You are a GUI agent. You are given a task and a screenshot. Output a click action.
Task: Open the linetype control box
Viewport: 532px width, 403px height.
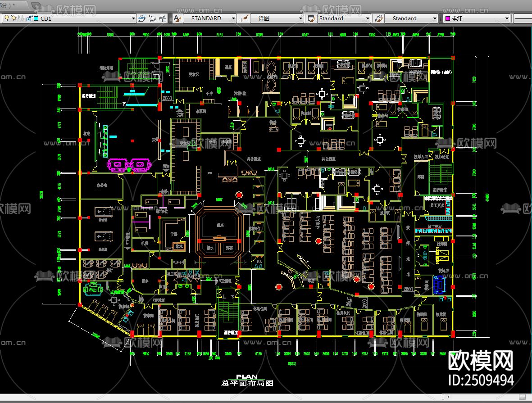(523, 18)
